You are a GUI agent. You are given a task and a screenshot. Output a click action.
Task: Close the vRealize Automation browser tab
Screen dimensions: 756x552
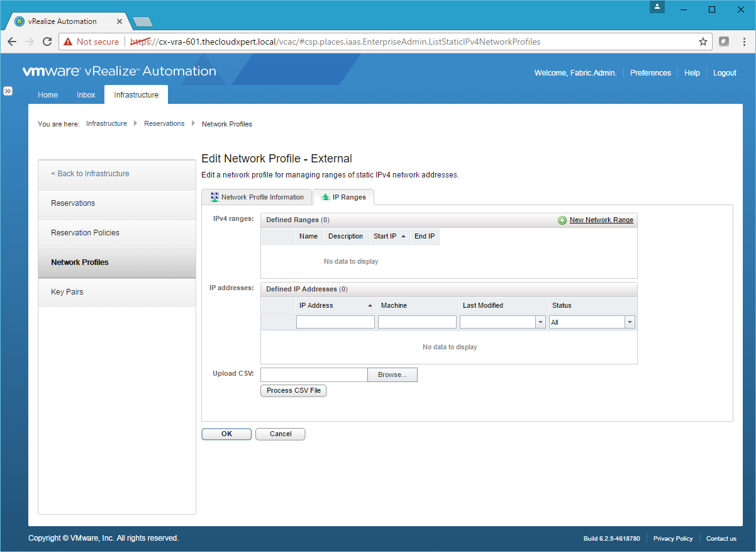pyautogui.click(x=120, y=21)
